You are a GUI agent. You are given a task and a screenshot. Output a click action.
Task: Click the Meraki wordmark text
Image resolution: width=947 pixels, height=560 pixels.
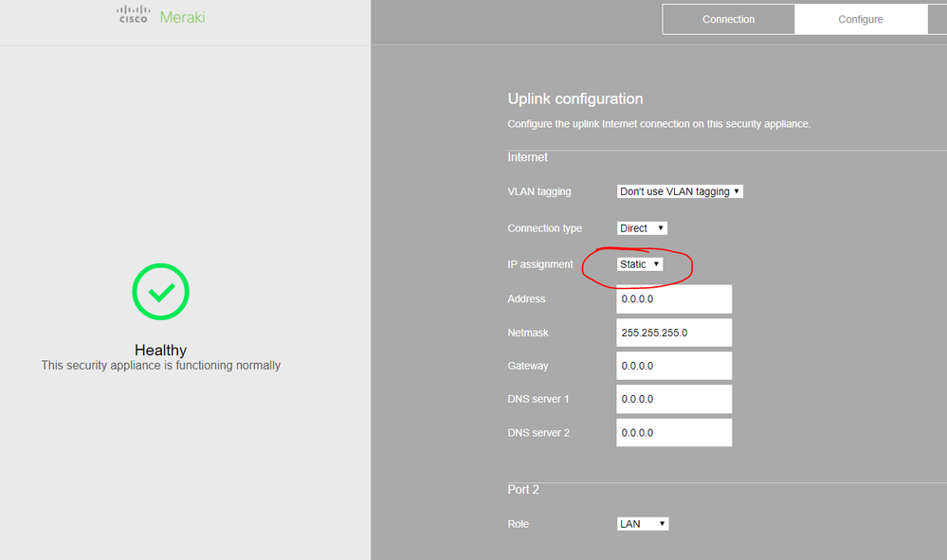pyautogui.click(x=182, y=17)
